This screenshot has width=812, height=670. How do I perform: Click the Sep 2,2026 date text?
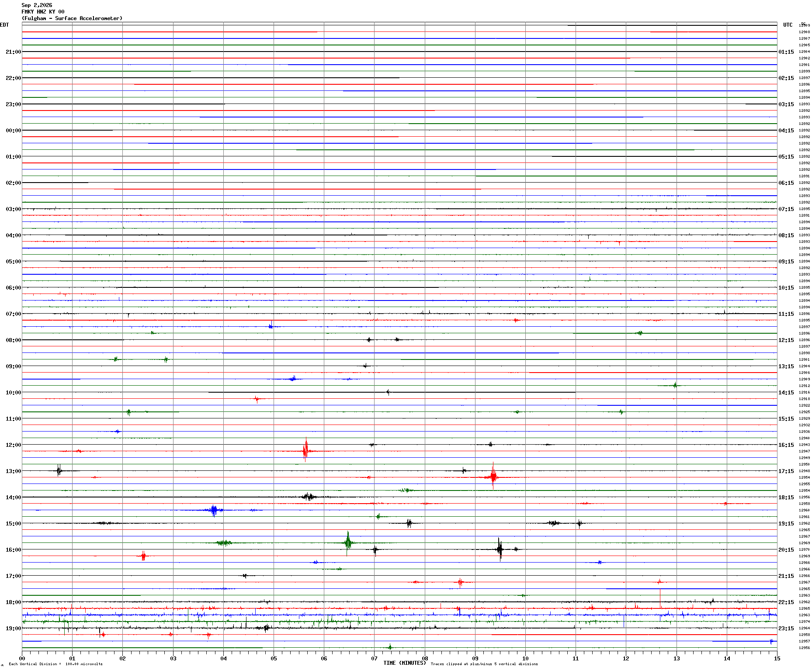(37, 5)
